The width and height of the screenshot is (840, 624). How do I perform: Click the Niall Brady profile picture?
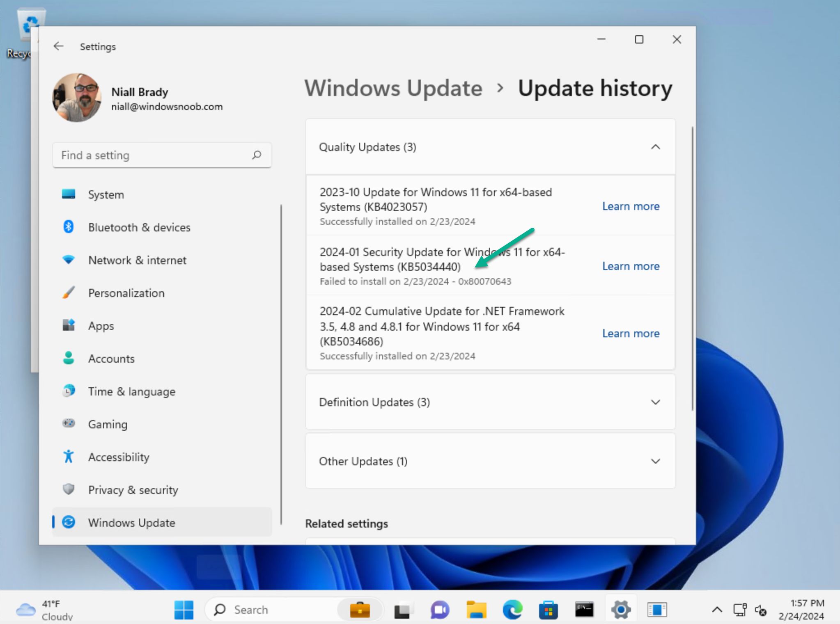click(x=76, y=98)
